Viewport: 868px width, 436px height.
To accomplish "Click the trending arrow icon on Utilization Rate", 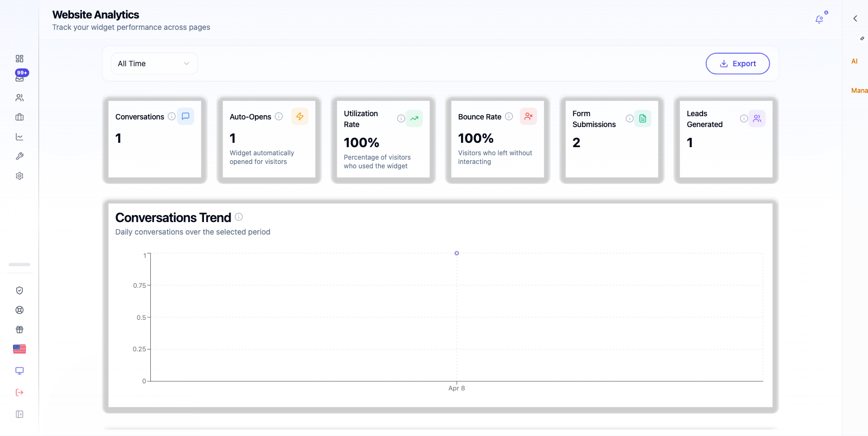I will coord(414,118).
